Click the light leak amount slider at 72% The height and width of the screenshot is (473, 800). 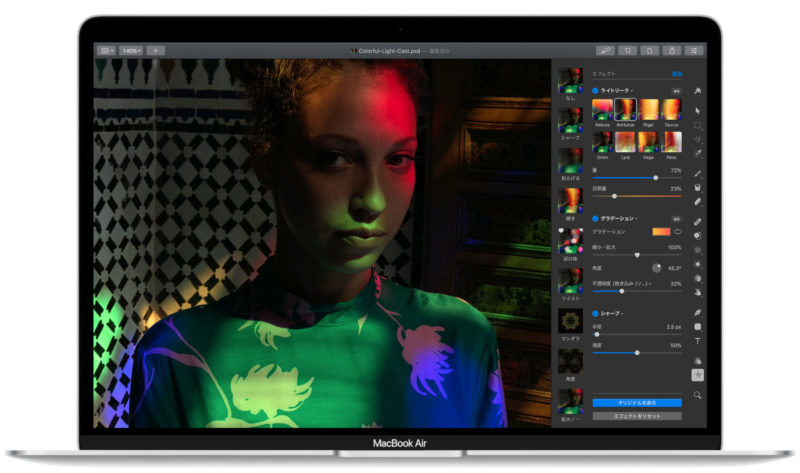pyautogui.click(x=637, y=178)
